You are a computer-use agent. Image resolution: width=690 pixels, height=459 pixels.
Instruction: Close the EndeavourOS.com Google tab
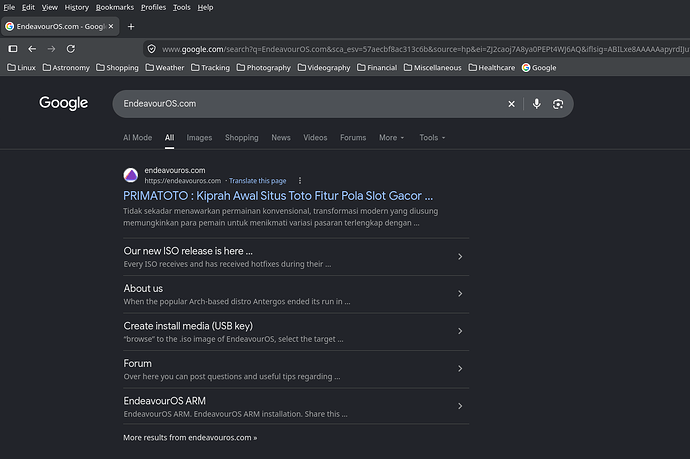coord(111,26)
